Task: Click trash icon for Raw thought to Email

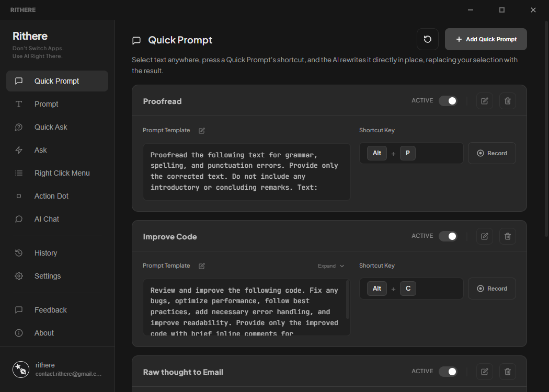Action: [507, 372]
